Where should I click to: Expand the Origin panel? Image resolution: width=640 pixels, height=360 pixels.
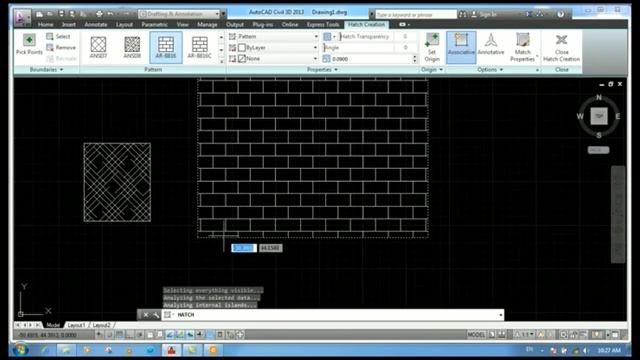[x=432, y=69]
